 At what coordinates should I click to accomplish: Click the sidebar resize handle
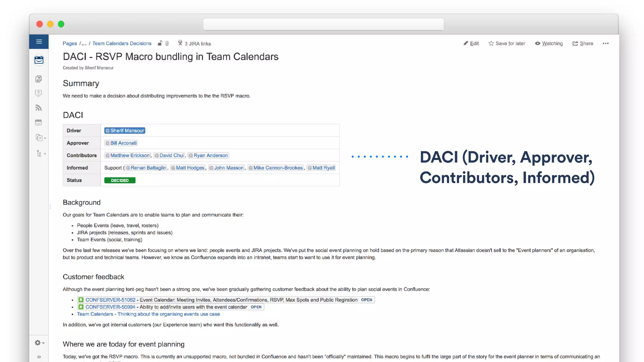click(50, 207)
